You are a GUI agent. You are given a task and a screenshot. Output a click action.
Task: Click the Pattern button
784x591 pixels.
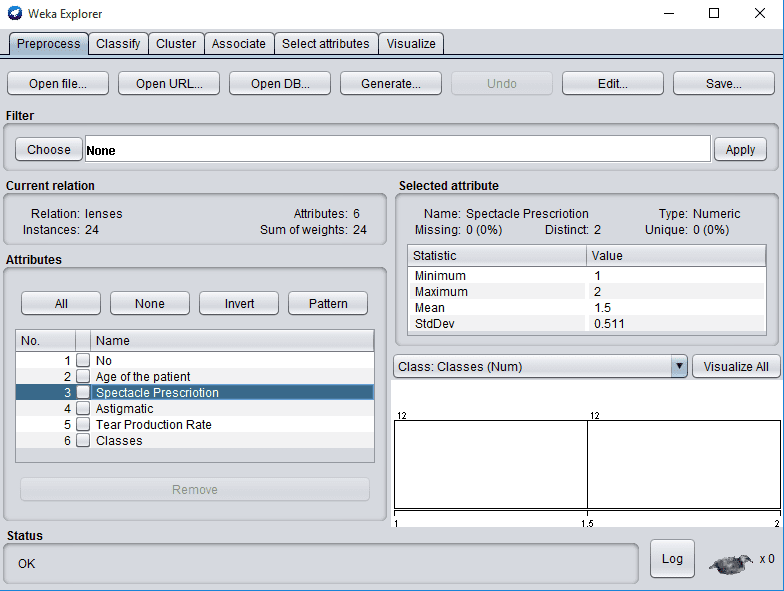(x=328, y=304)
